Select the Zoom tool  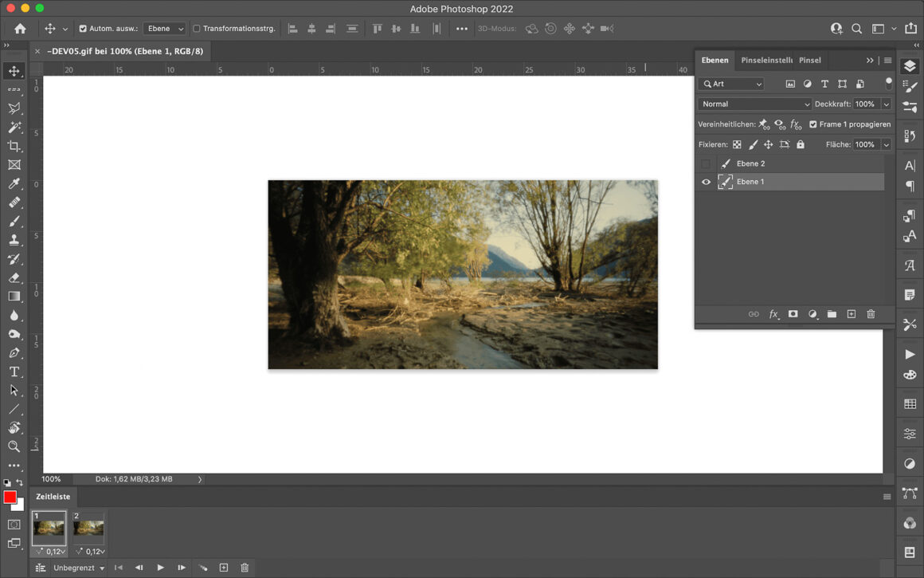click(x=14, y=446)
